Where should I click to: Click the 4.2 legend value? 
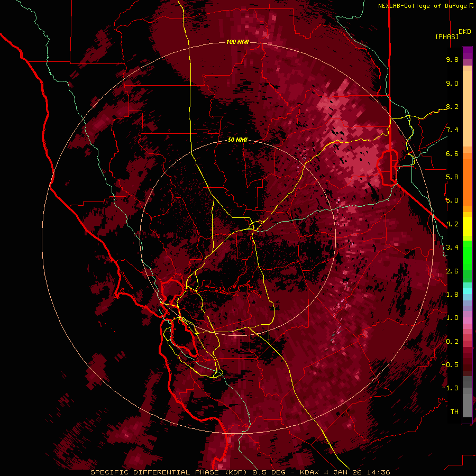click(x=452, y=224)
